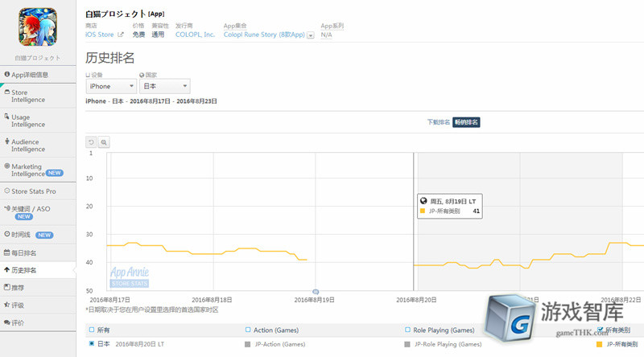Screen dimensions: 644x357
Task: Open 关键词 / ASO sidebar item
Action: (38, 212)
